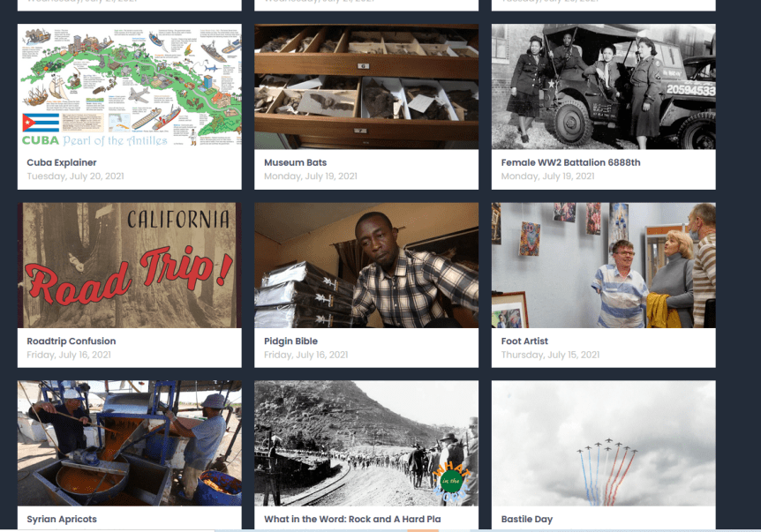Open the Foot Artist gallery photo
Screen dimensions: 761x532
[603, 266]
